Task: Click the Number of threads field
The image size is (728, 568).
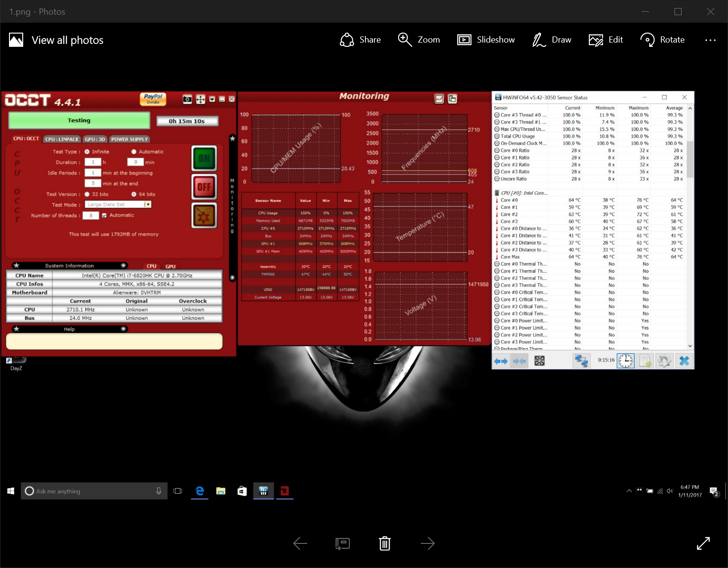Action: point(91,216)
